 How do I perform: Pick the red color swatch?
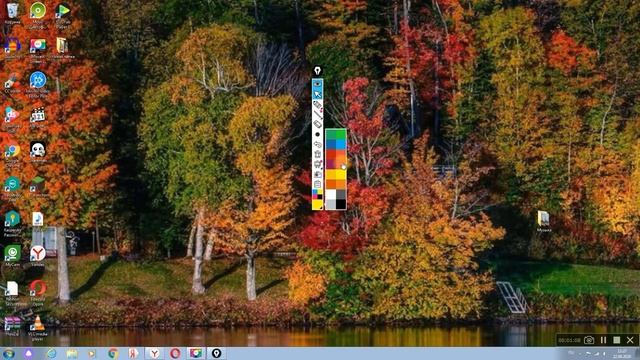click(331, 154)
